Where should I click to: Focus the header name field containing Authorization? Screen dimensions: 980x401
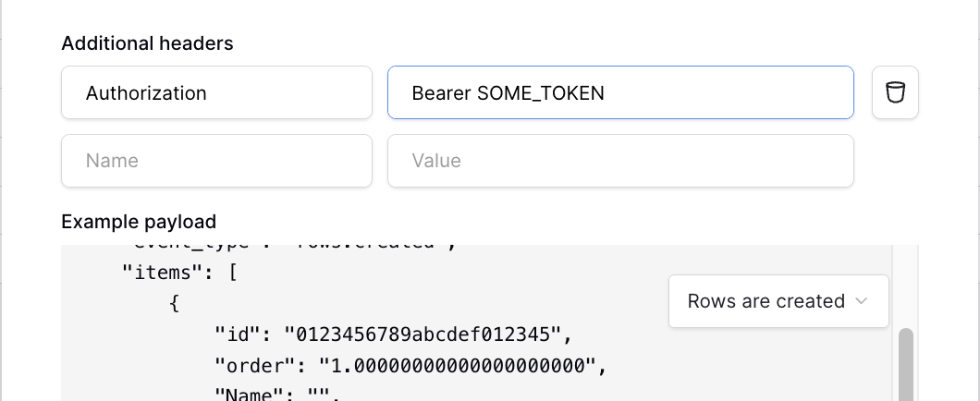pos(217,92)
